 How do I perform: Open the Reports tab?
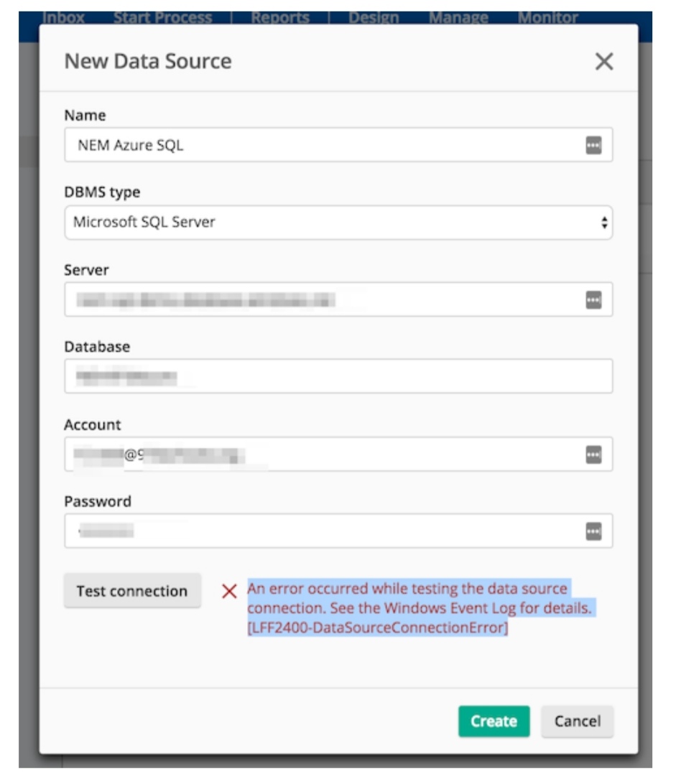[280, 17]
